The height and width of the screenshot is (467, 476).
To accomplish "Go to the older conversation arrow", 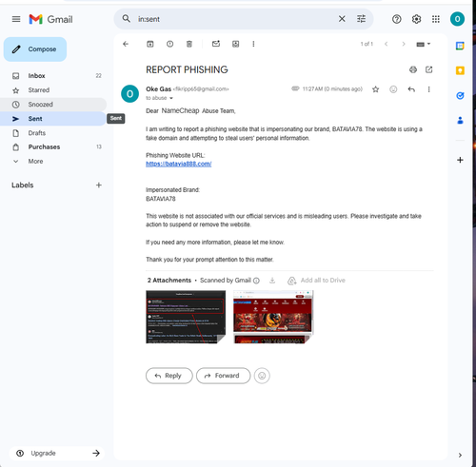I will (x=404, y=44).
